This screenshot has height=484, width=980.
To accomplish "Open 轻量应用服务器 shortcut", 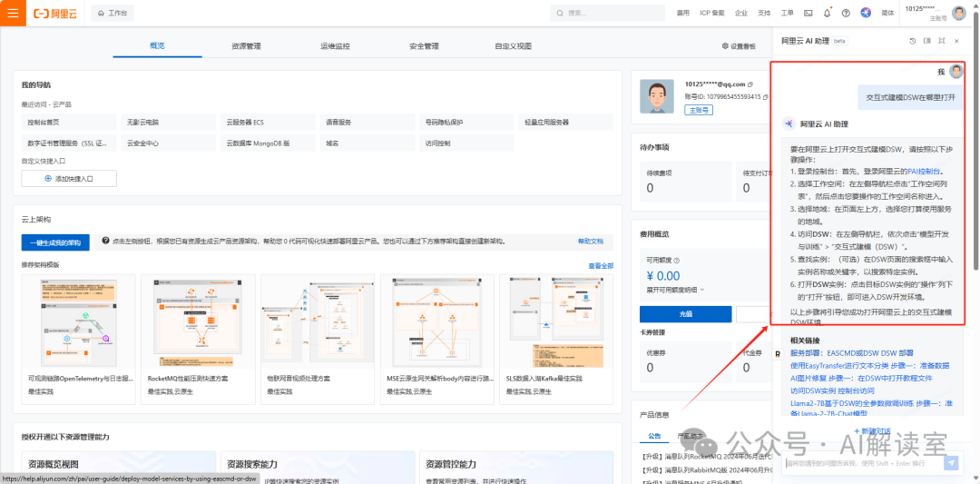I will point(565,122).
